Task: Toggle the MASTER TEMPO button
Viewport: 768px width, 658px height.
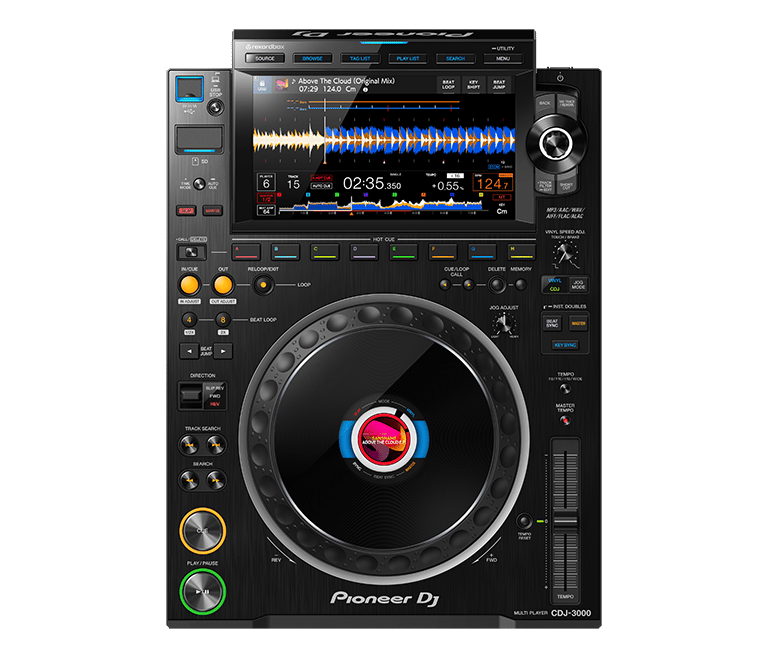Action: tap(565, 420)
